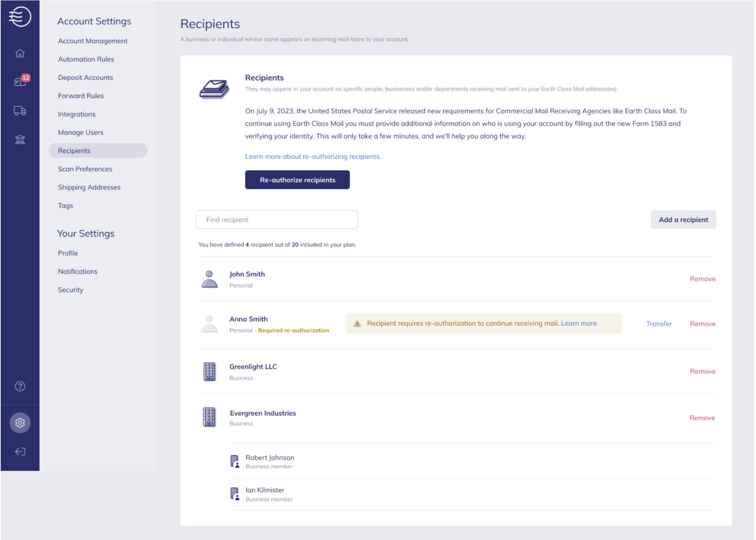Screen dimensions: 756x540
Task: Open Automation Rules menu item
Action: 86,59
